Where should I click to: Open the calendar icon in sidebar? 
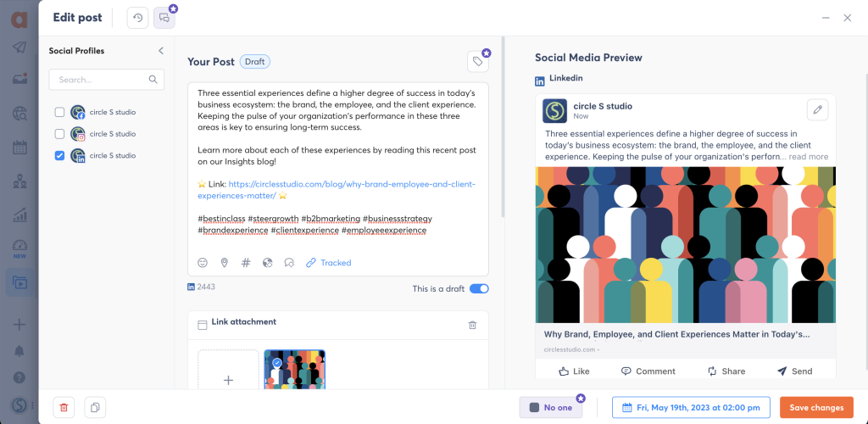19,148
